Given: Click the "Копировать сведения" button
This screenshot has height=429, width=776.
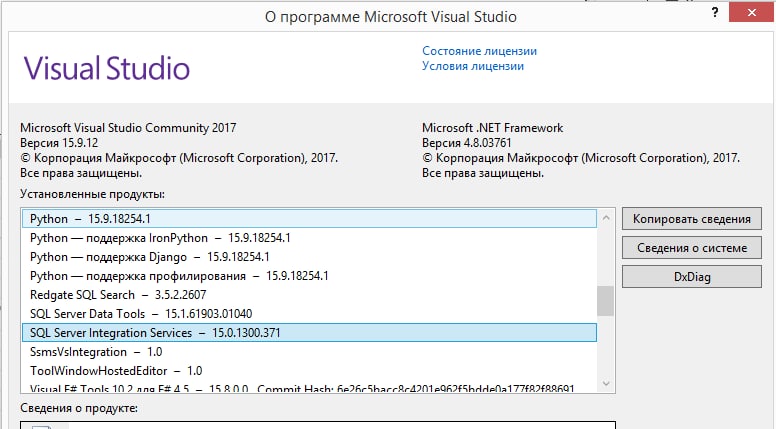Looking at the screenshot, I should [x=691, y=219].
